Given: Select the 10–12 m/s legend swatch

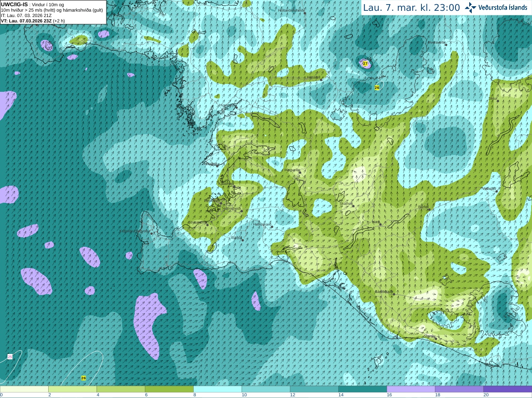Looking at the screenshot, I should tap(266, 389).
